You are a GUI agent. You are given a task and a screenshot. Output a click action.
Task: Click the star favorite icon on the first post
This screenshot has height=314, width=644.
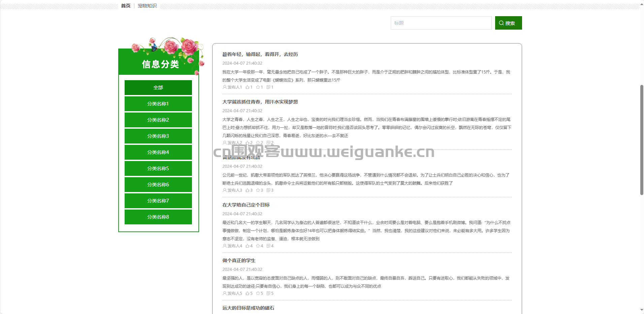pos(258,87)
